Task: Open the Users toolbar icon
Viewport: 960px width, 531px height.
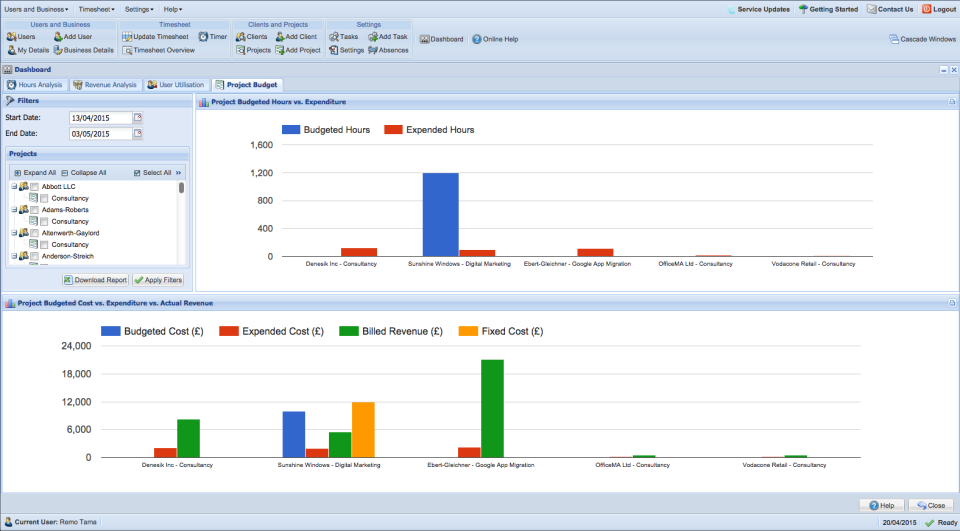Action: (21, 37)
